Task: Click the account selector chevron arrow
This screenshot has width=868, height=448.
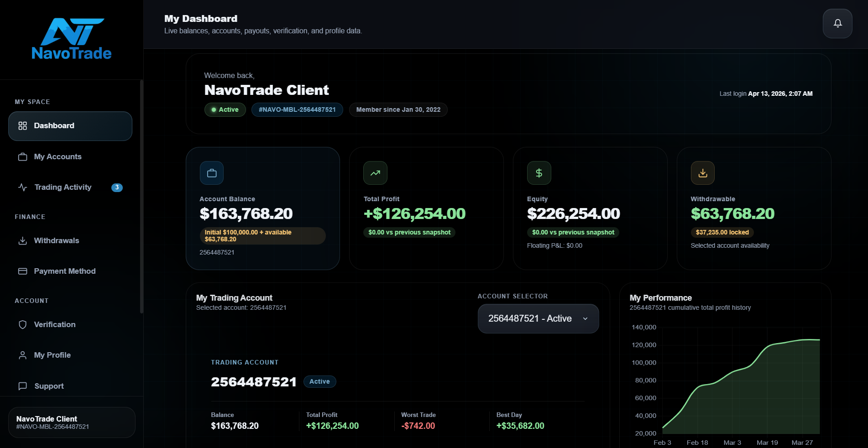Action: click(585, 319)
